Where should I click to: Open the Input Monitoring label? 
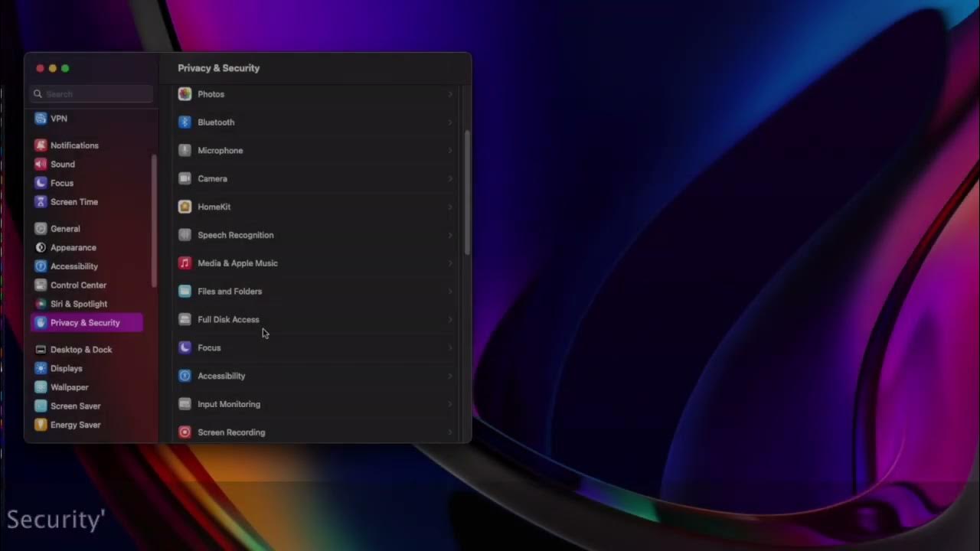tap(229, 404)
